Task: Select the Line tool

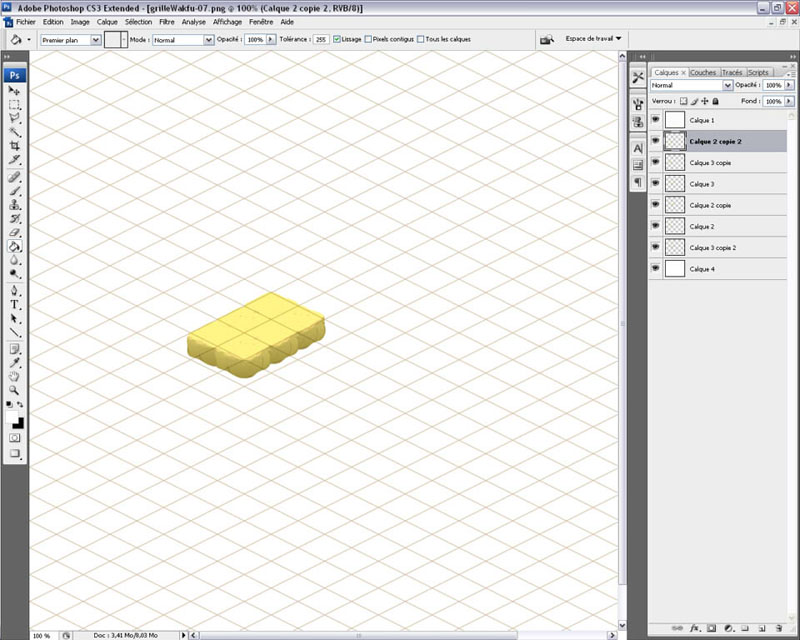Action: tap(14, 332)
